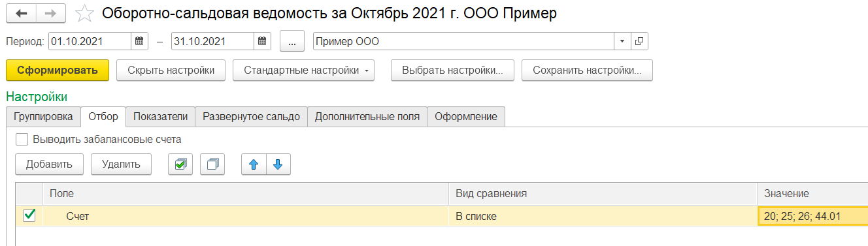Screen dimensions: 868x246
Task: Open organization card via the open-form icon
Action: [x=639, y=41]
